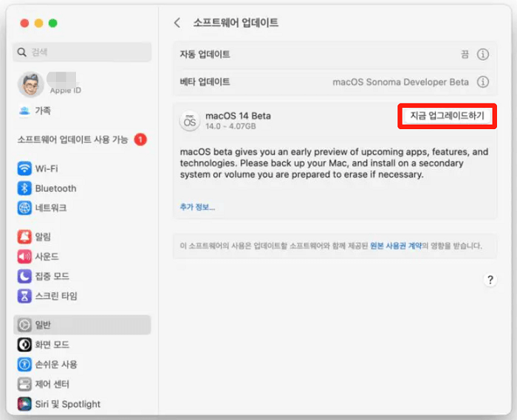Click the 검색 search field
Image resolution: width=517 pixels, height=420 pixels.
coord(82,52)
